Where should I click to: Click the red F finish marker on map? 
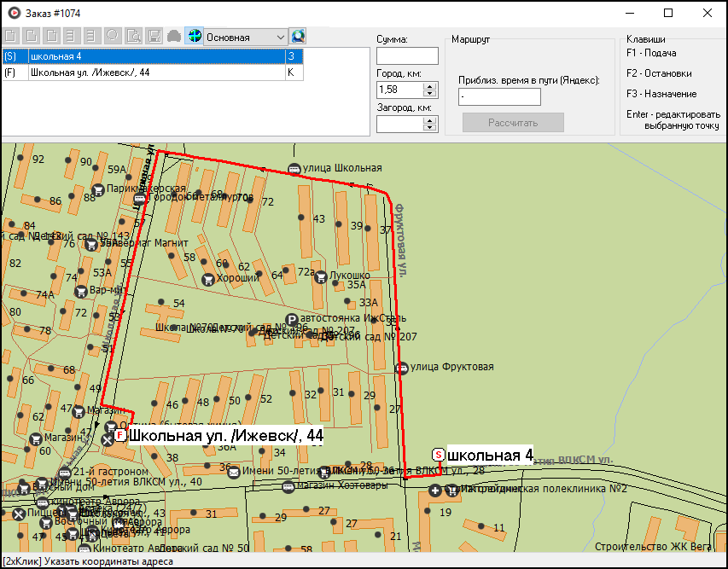coord(120,435)
